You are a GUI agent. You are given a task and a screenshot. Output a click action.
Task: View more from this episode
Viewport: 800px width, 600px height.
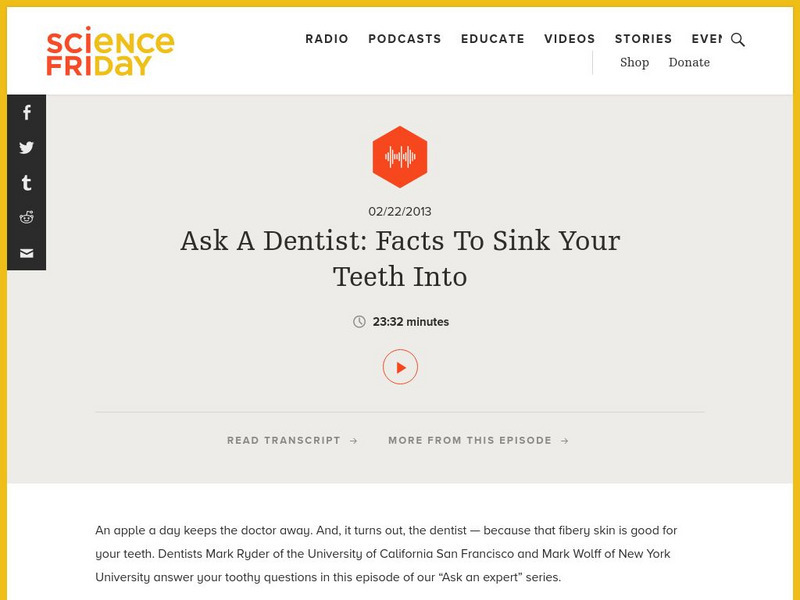470,440
